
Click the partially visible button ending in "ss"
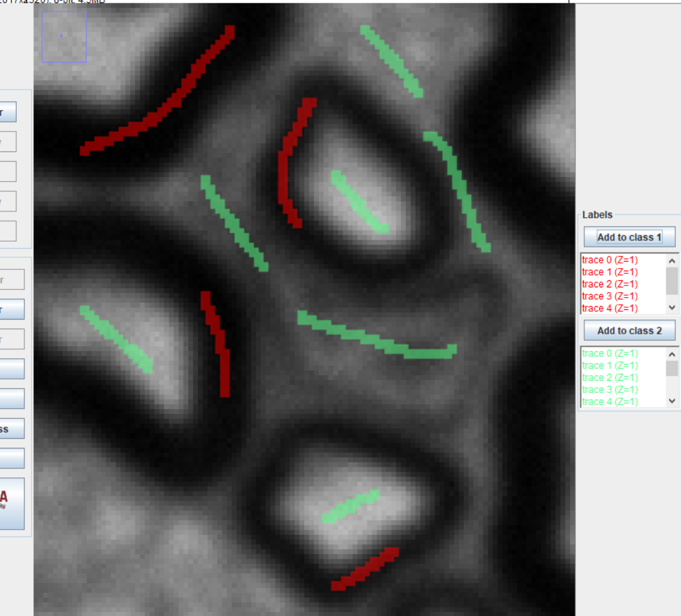point(11,428)
